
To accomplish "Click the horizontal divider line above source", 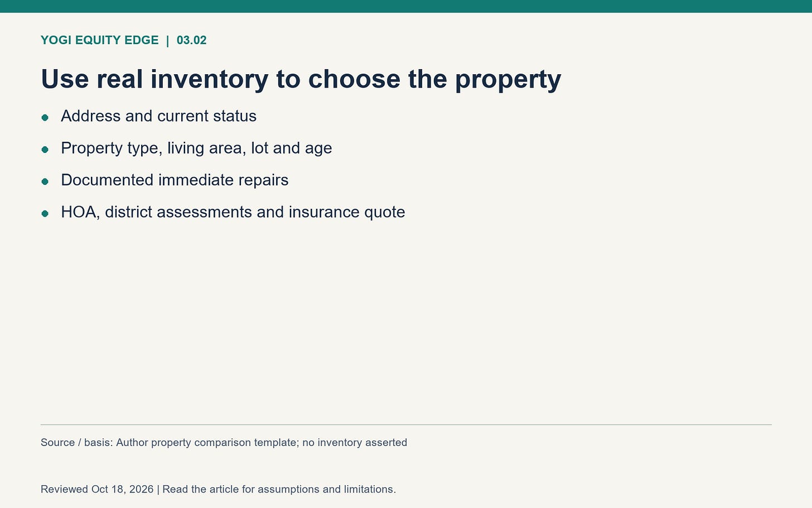I will click(406, 425).
